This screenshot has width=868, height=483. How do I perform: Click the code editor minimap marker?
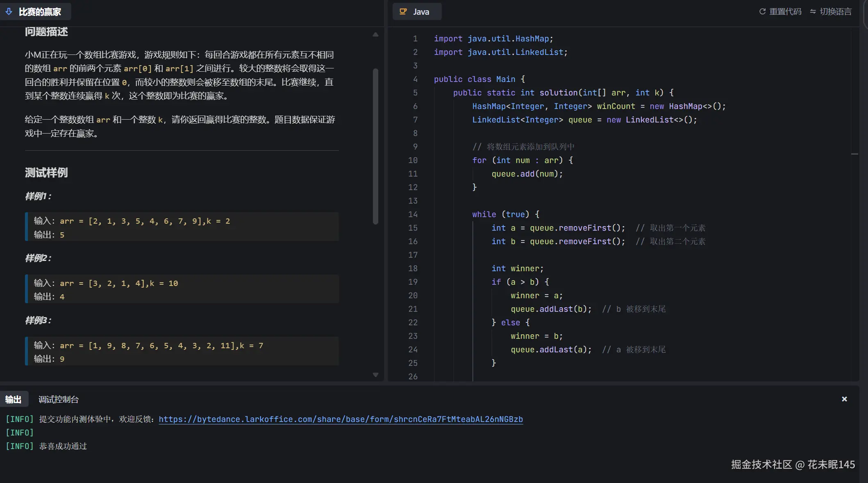coord(854,154)
